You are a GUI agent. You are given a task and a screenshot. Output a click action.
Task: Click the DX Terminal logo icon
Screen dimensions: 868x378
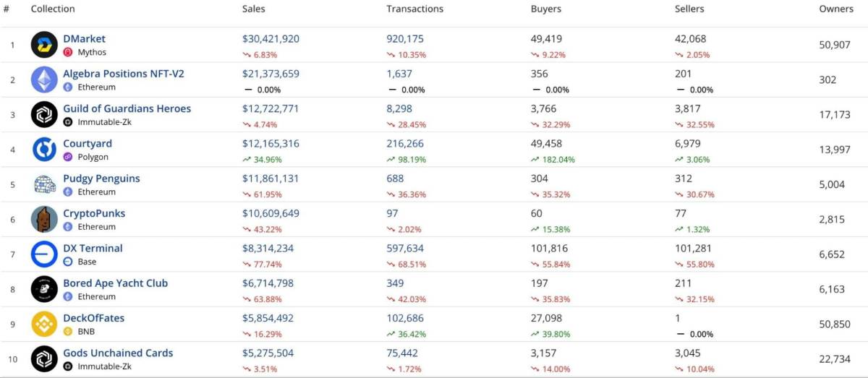pyautogui.click(x=44, y=254)
